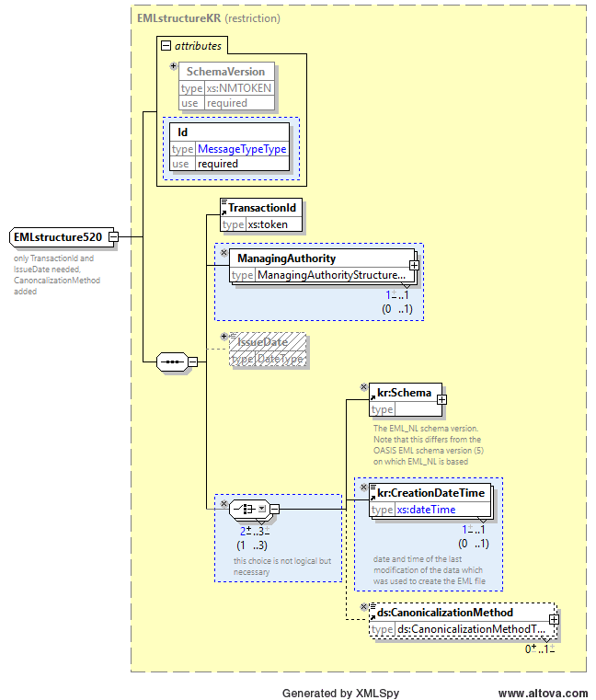This screenshot has width=596, height=700.
Task: Click restriction marker beside kr:Schema
Action: tap(364, 386)
